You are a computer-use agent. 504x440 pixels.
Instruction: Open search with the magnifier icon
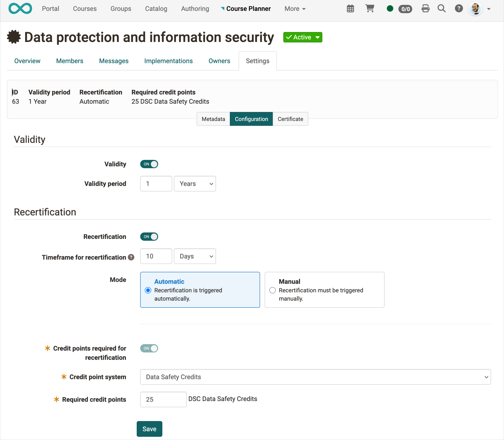point(441,9)
